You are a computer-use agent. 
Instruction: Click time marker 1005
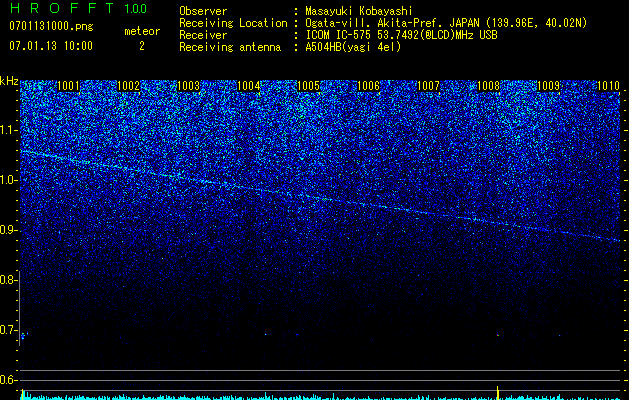(x=308, y=86)
